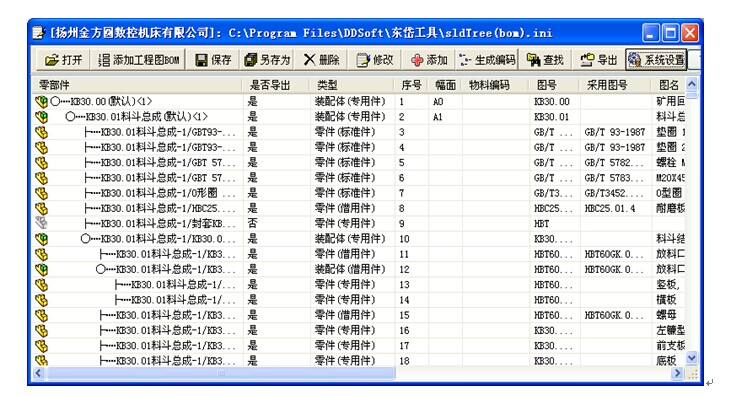Click the part icon of sequence 11 row
Screen dimensions: 734x396
pyautogui.click(x=41, y=254)
